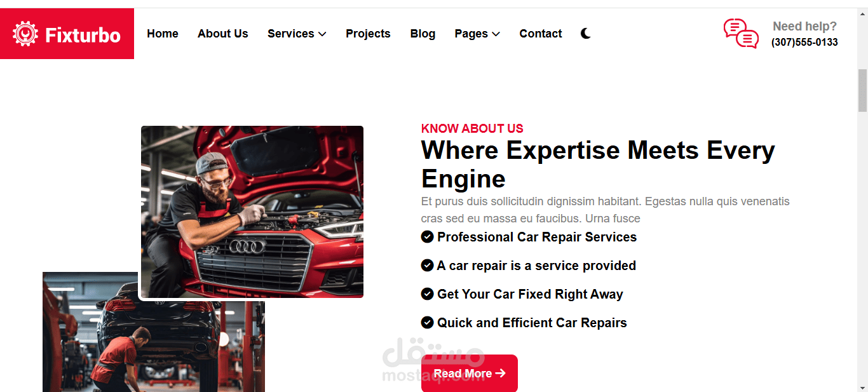Toggle dark mode with the moon icon

585,34
